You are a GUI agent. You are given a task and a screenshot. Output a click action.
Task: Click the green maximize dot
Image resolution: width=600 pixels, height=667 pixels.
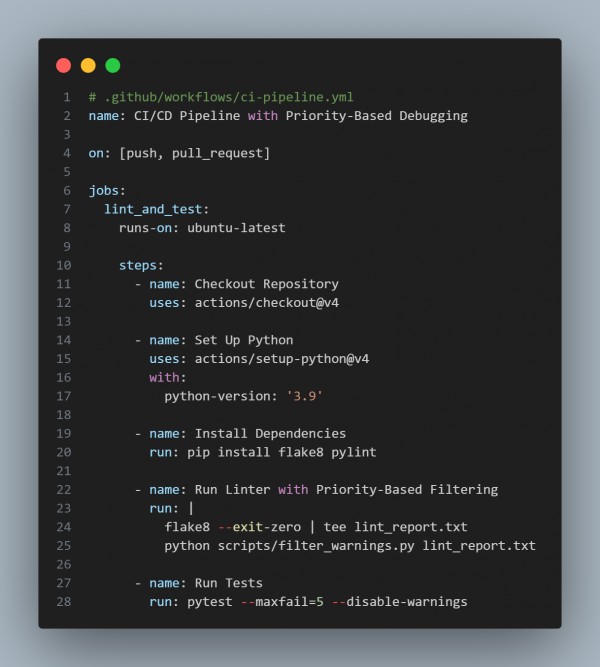(113, 66)
